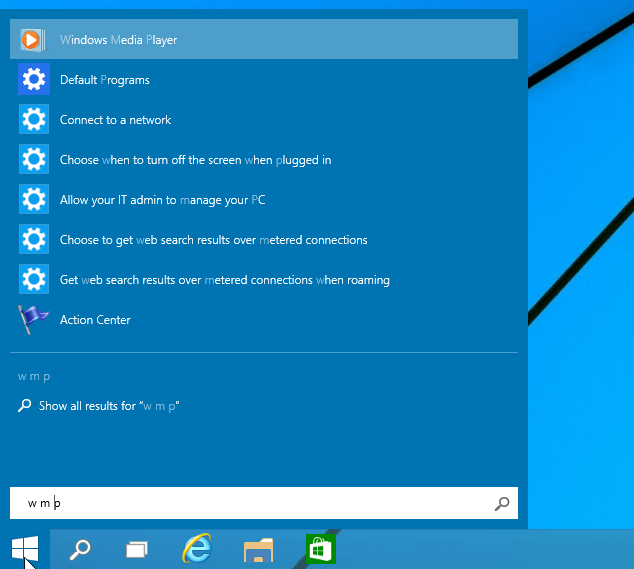Click the taskbar Search magnifier icon
This screenshot has width=634, height=569.
[x=79, y=548]
